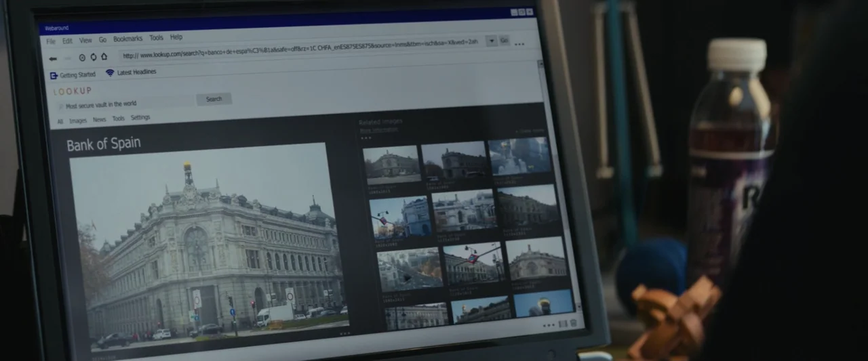Viewport: 868px width, 361px height.
Task: Open the Edit menu
Action: [67, 41]
